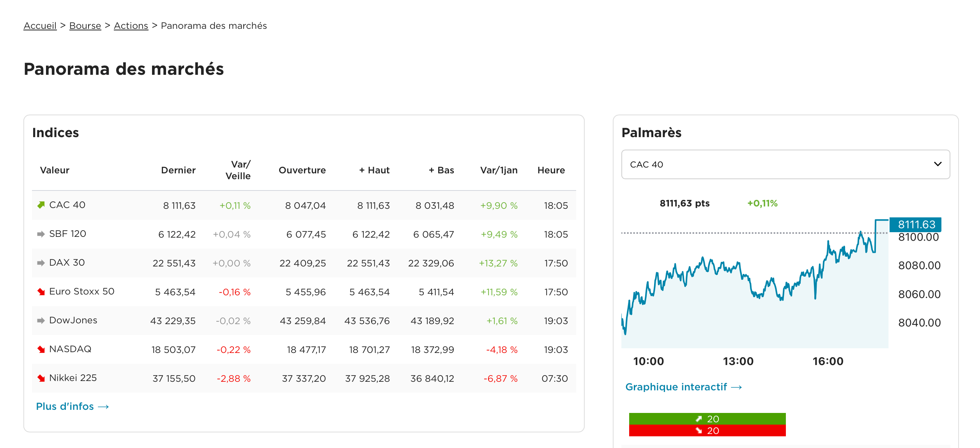Screen dimensions: 980x448
Task: Open the CAC 40 index row
Action: pos(304,205)
